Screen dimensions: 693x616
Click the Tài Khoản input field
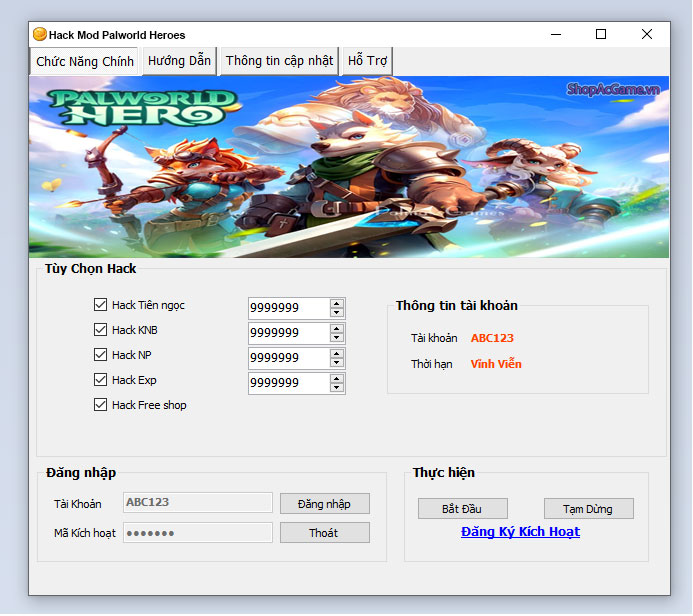click(x=198, y=503)
